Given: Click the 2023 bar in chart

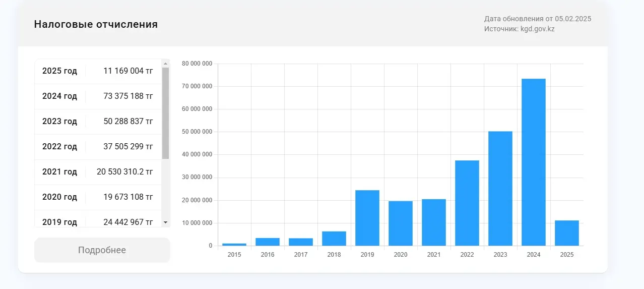Looking at the screenshot, I should coord(500,189).
